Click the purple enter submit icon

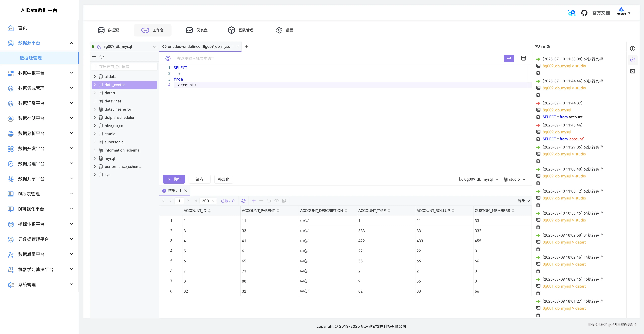508,58
